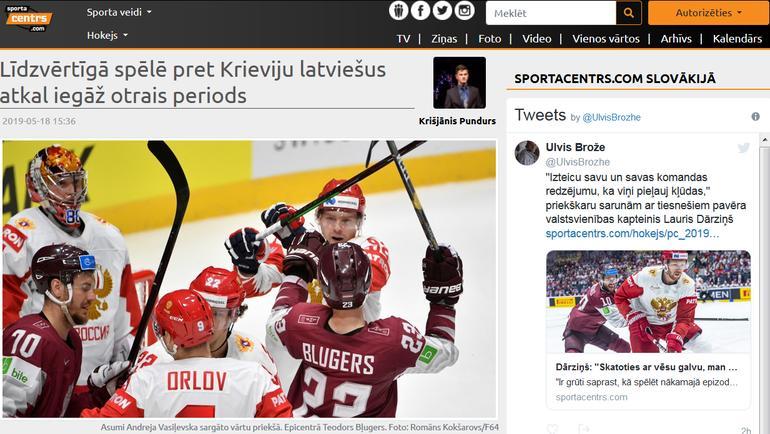
Task: Open the Video menu item
Action: tap(536, 39)
